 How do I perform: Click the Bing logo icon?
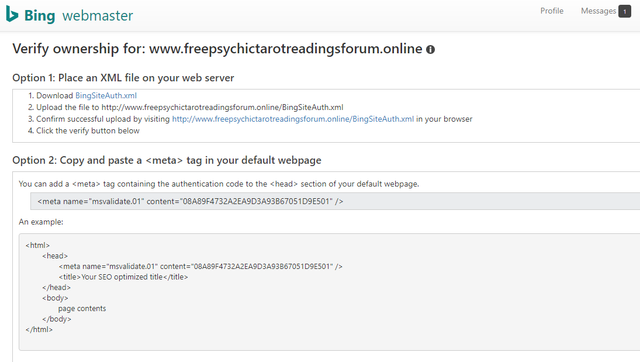pos(12,14)
